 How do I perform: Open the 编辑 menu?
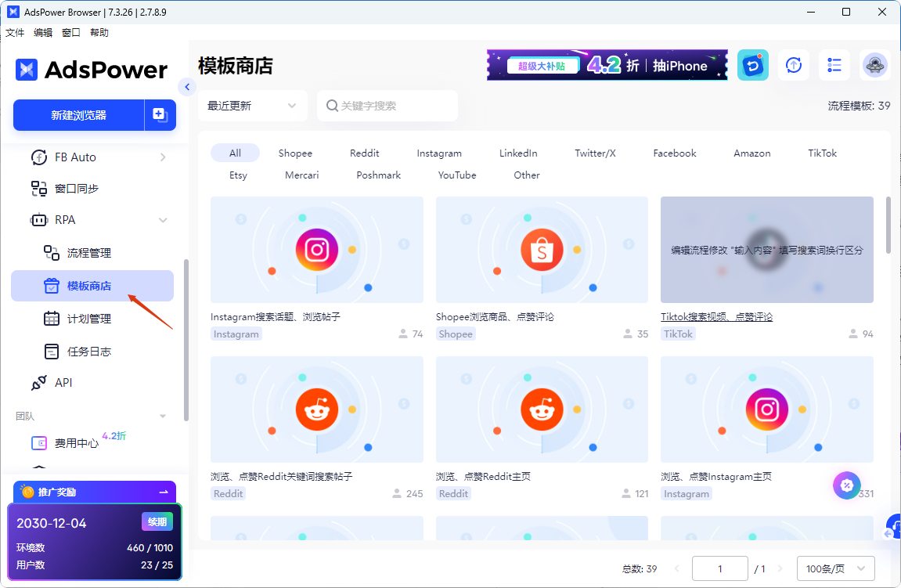pyautogui.click(x=43, y=33)
